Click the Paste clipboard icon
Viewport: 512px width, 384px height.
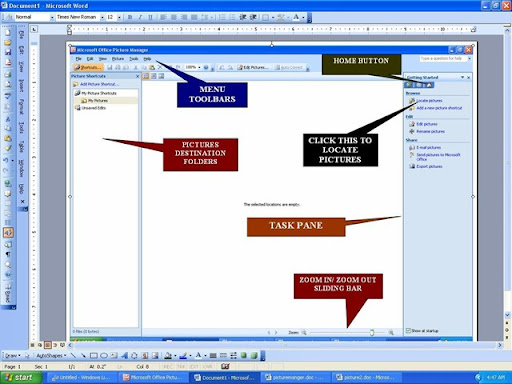(x=8, y=138)
